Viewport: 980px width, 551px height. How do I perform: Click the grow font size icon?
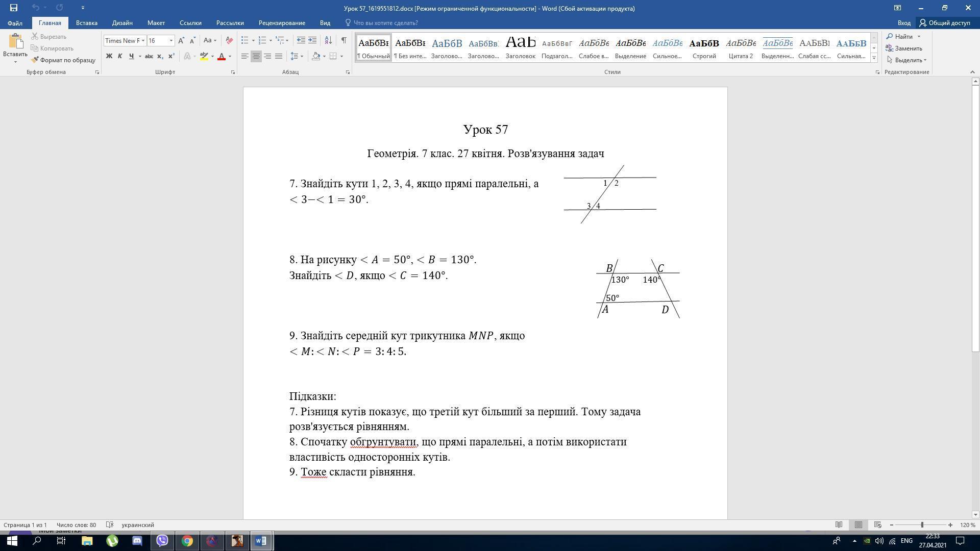181,40
